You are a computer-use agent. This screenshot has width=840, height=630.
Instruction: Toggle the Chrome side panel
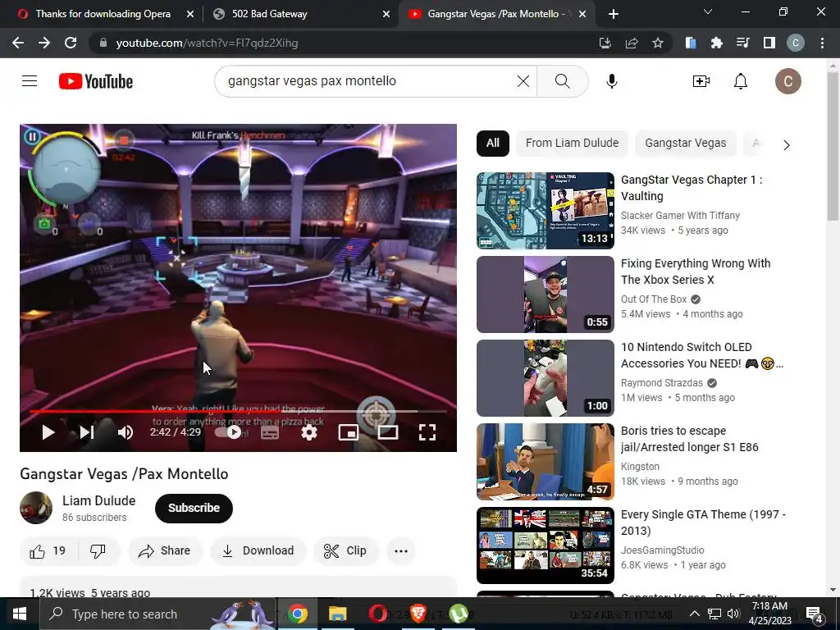(x=769, y=43)
